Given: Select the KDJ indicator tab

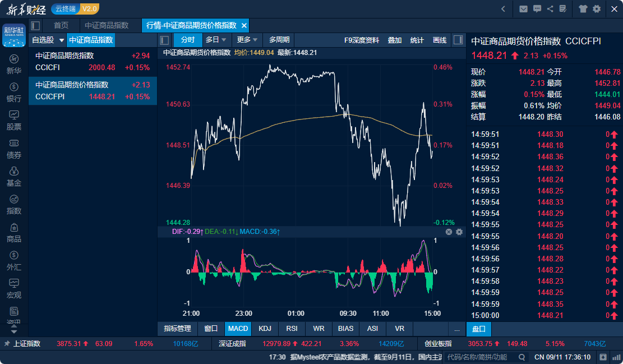Looking at the screenshot, I should click(265, 329).
